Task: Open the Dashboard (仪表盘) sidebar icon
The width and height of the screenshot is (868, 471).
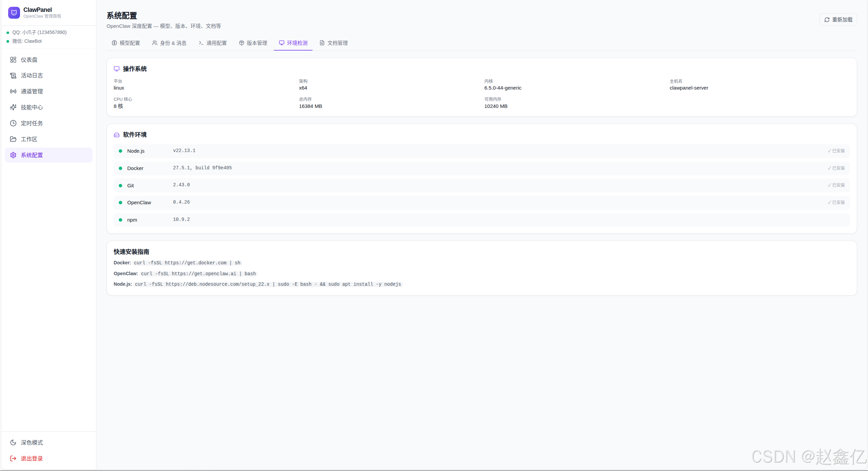Action: pyautogui.click(x=13, y=60)
